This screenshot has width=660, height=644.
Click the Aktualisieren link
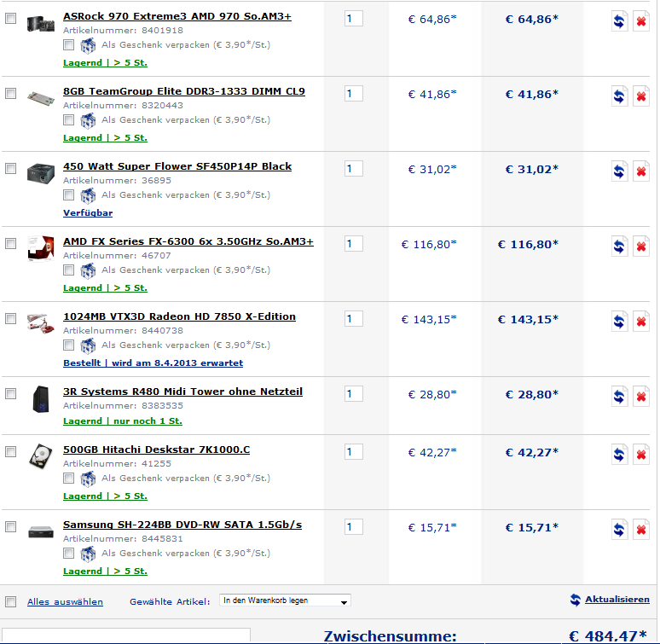617,599
